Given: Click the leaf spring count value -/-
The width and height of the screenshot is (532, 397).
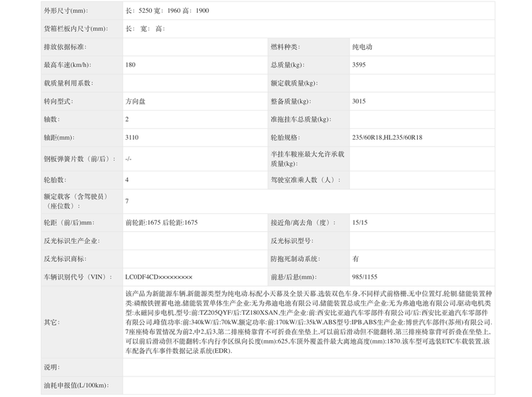Looking at the screenshot, I should tap(128, 159).
